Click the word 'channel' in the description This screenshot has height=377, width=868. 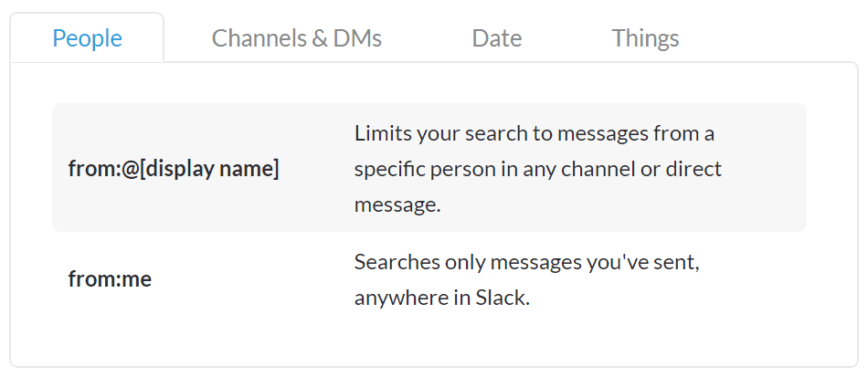[x=598, y=169]
